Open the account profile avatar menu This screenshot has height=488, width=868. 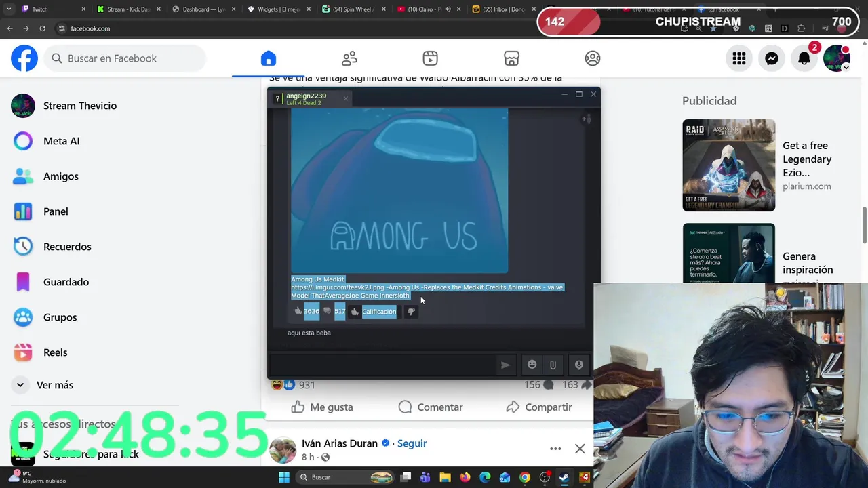coord(837,58)
